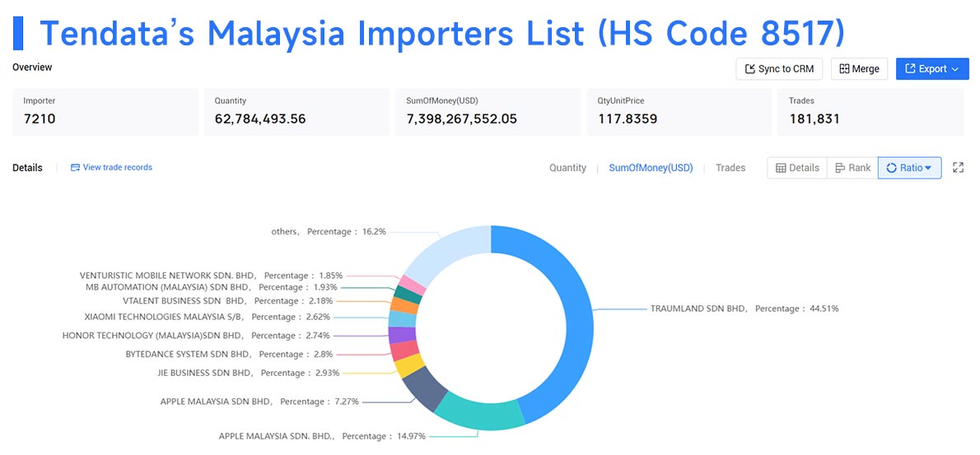The image size is (980, 455).
Task: Switch to the Rank chart view
Action: coord(852,168)
